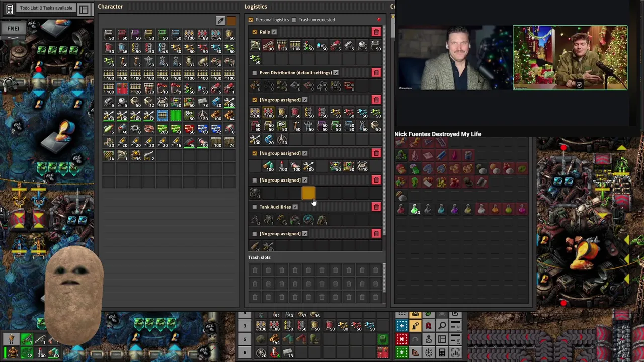The image size is (644, 362).
Task: Click the greyed undo arrow shortcut
Action: pos(415,339)
